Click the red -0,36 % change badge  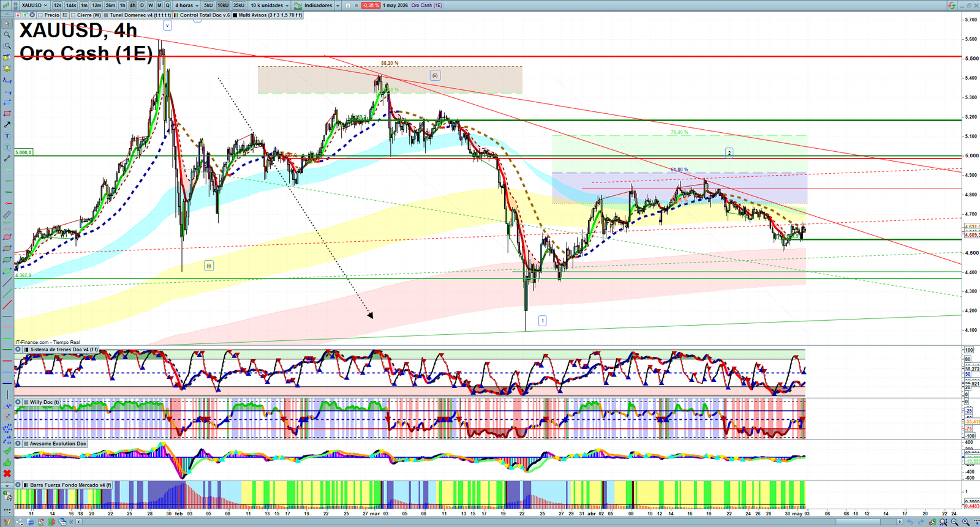371,6
